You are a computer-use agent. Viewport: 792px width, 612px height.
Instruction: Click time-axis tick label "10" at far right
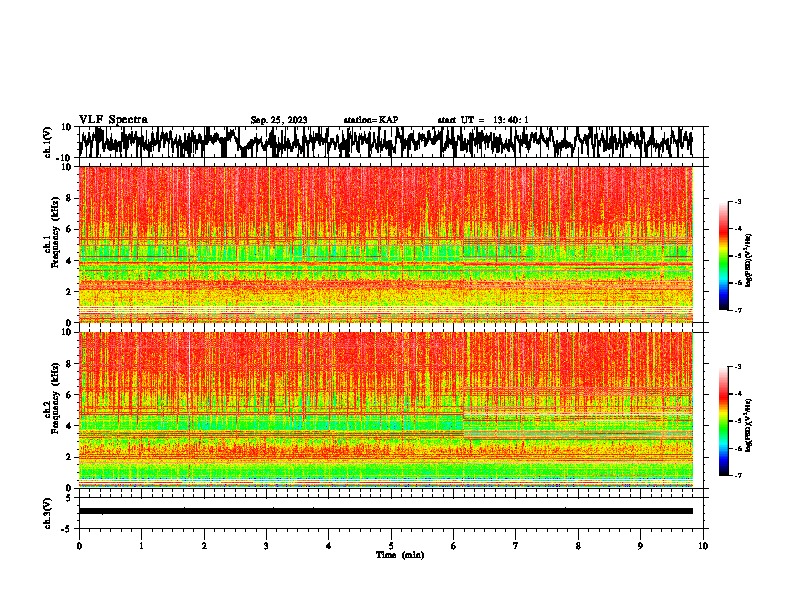[703, 546]
